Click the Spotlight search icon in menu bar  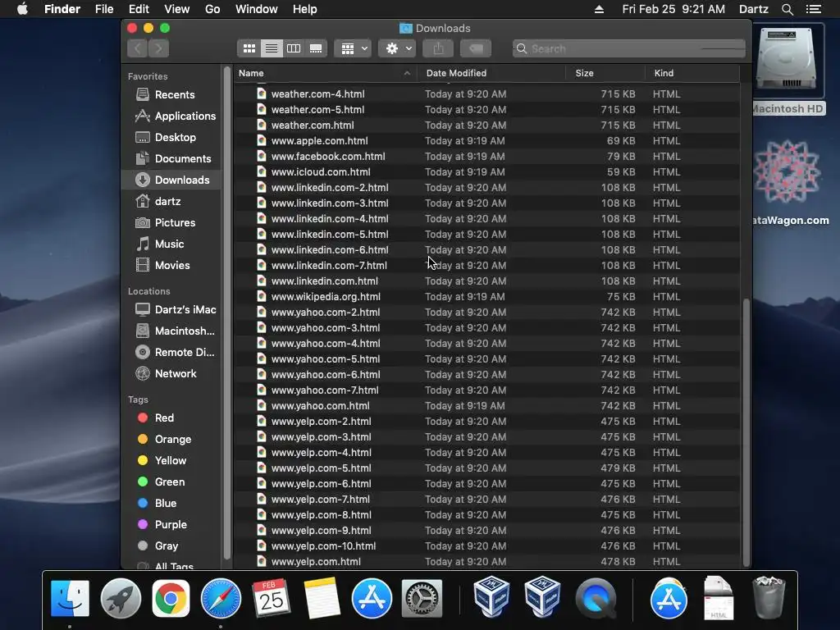click(x=787, y=9)
